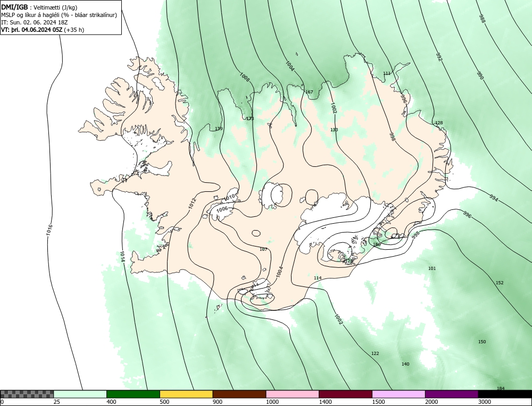The width and height of the screenshot is (532, 406).
Task: Click the map value 173
Action: click(250, 119)
